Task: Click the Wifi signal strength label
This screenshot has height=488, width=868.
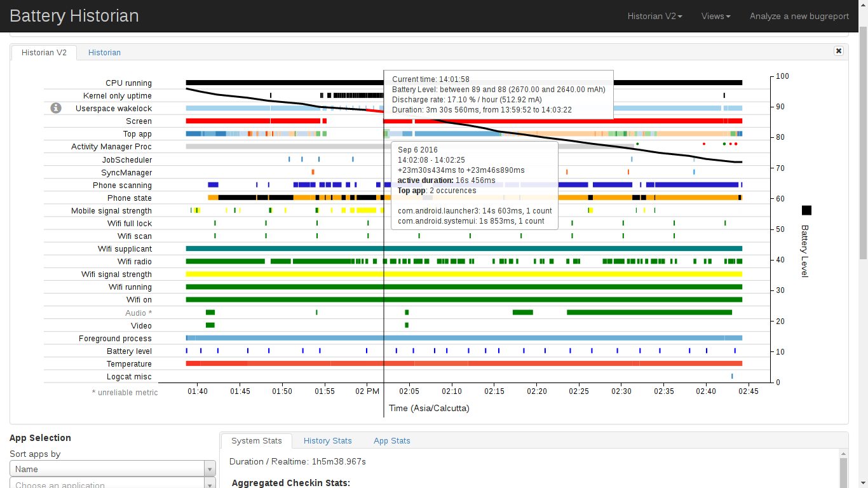Action: point(116,274)
